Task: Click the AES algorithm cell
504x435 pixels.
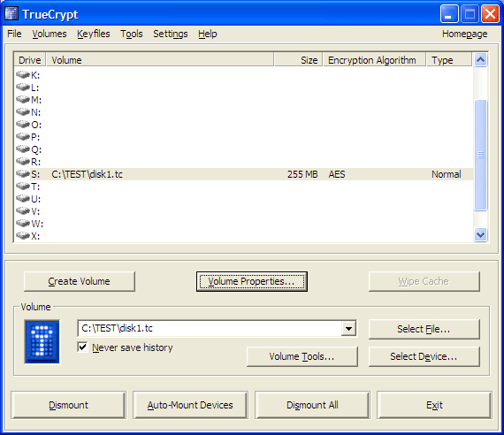Action: [x=337, y=174]
